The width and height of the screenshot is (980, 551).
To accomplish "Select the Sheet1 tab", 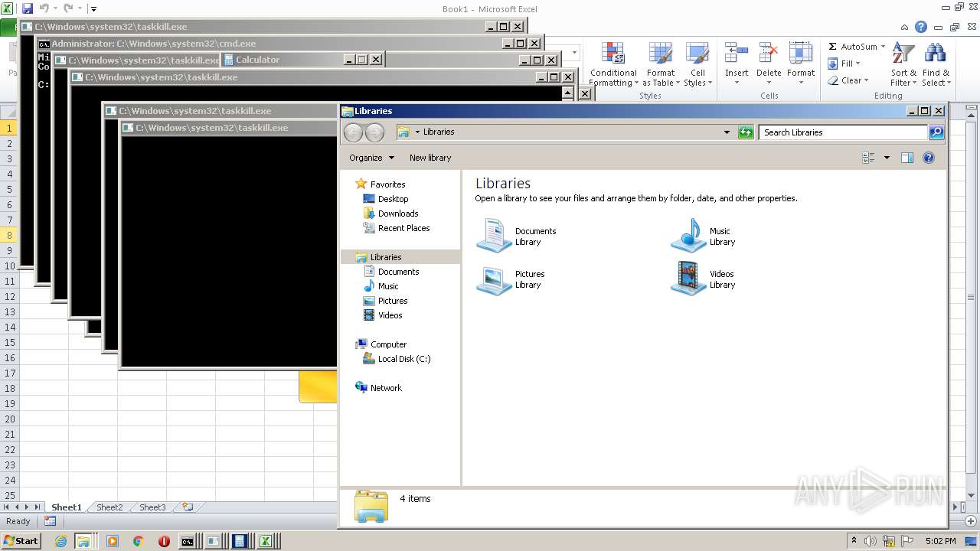I will coord(66,507).
